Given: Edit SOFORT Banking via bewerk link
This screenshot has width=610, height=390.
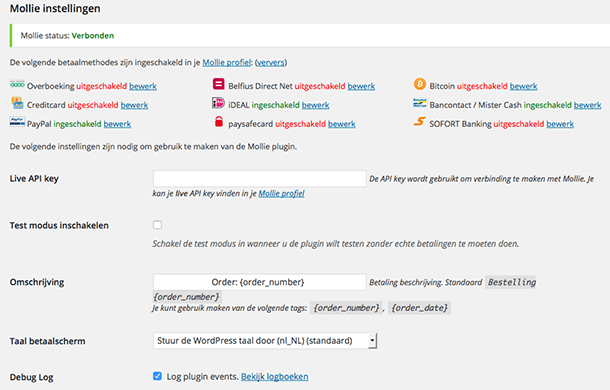Looking at the screenshot, I should point(560,124).
